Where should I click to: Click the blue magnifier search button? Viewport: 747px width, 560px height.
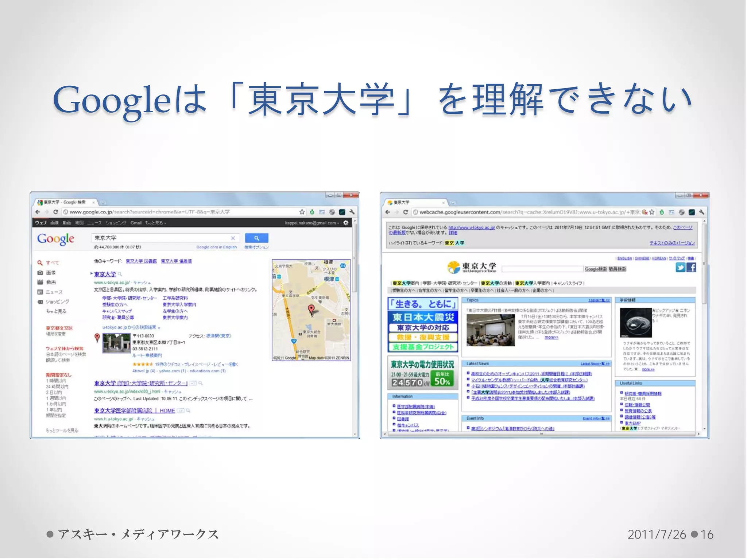(x=257, y=238)
